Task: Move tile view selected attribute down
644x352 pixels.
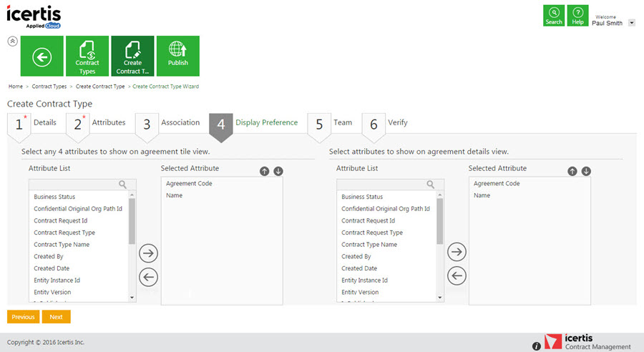Action: coord(278,171)
